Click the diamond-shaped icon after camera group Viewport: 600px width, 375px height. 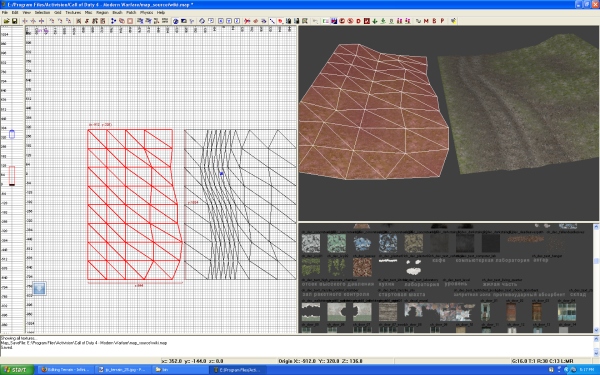(x=202, y=21)
